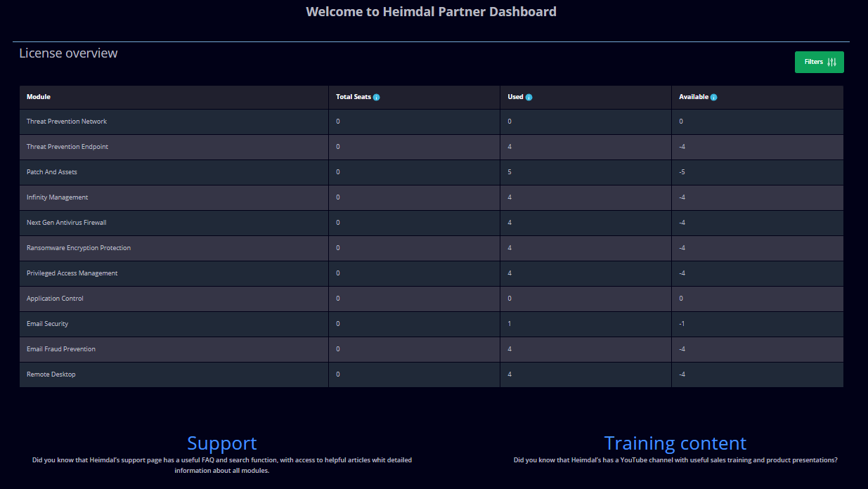Click Available value -4 for Infinity Management
The image size is (868, 489).
[x=682, y=197]
